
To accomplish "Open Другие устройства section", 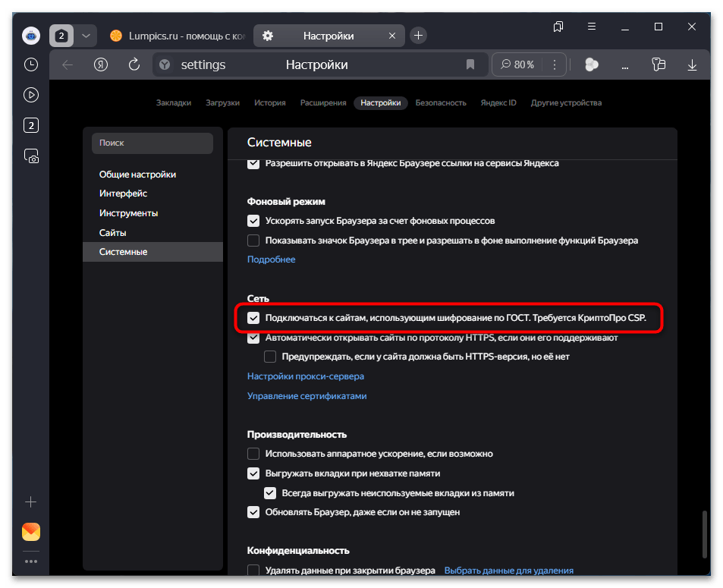I will 566,103.
